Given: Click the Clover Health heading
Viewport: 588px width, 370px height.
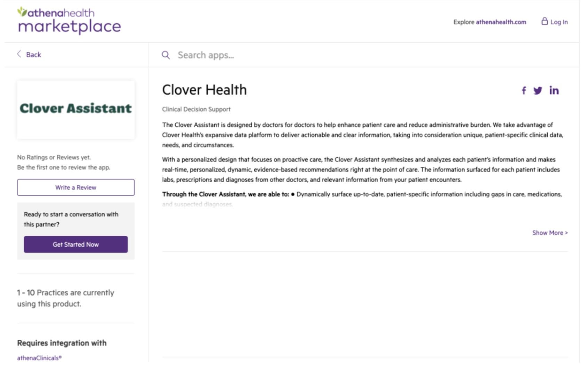Looking at the screenshot, I should point(204,90).
